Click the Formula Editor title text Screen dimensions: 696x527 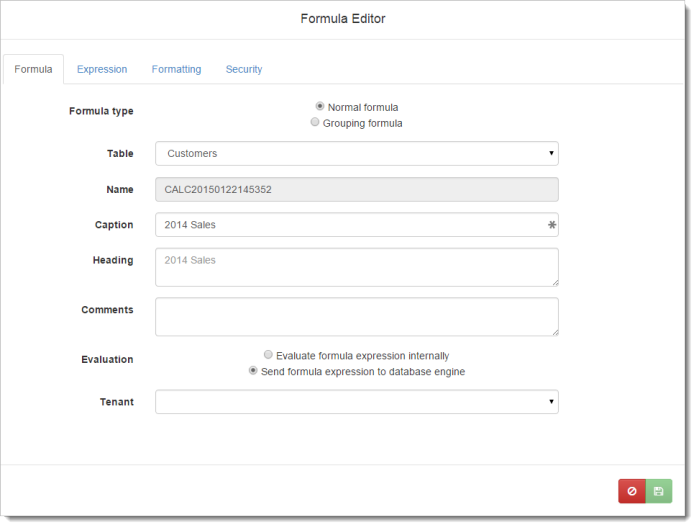pyautogui.click(x=343, y=19)
